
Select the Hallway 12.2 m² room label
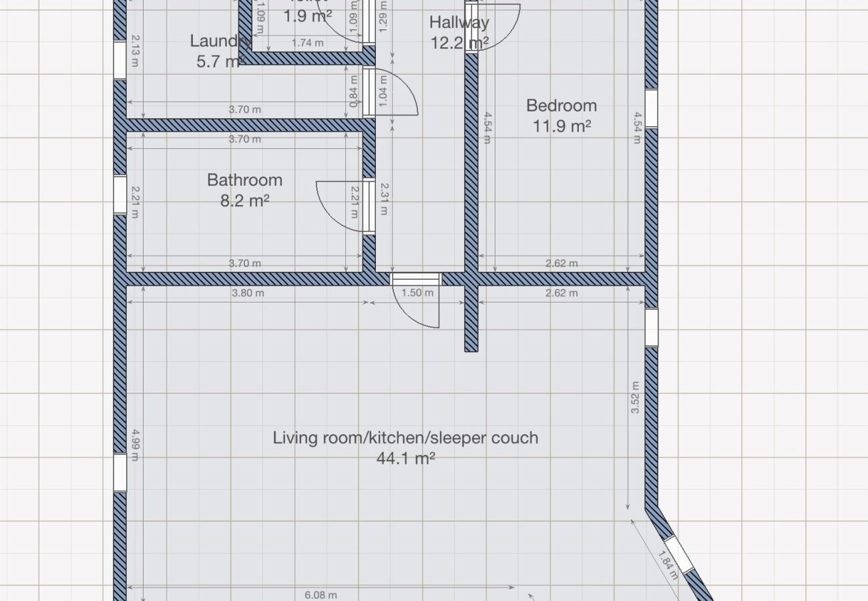[459, 32]
